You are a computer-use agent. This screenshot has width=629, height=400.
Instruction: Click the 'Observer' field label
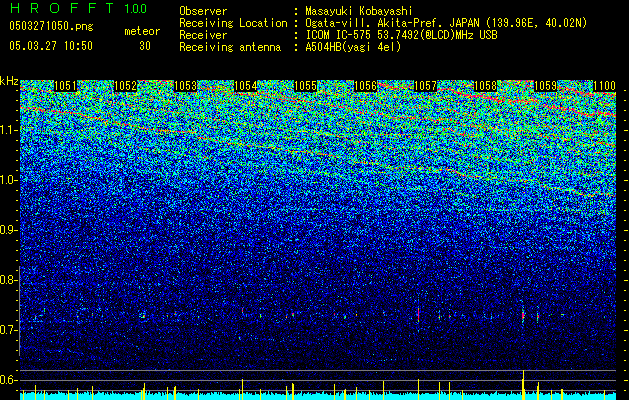coord(203,11)
